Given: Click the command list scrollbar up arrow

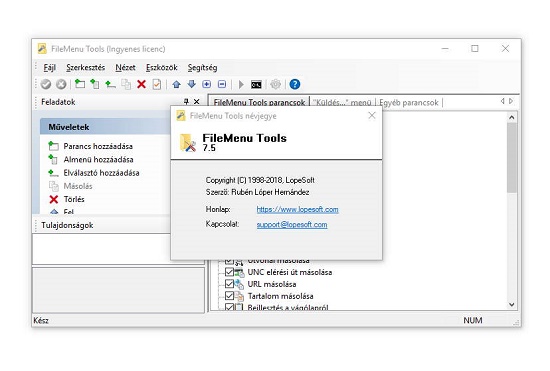Looking at the screenshot, I should tap(512, 117).
